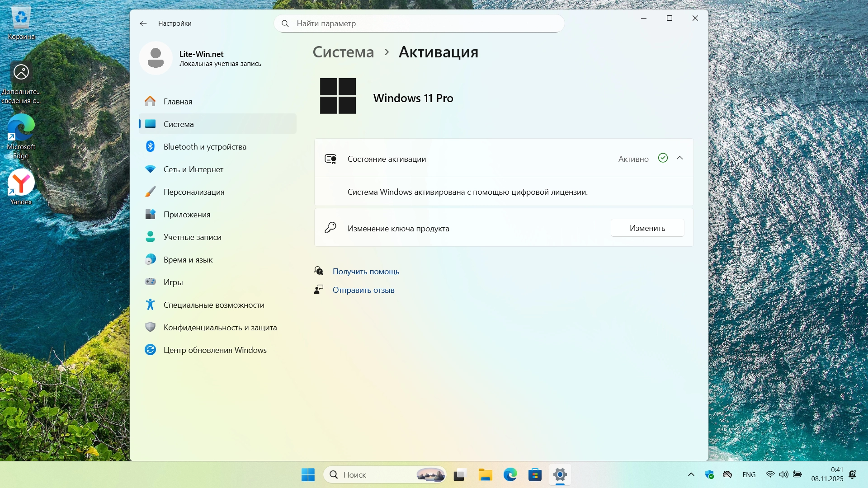Click the back arrow in Settings

pos(143,23)
